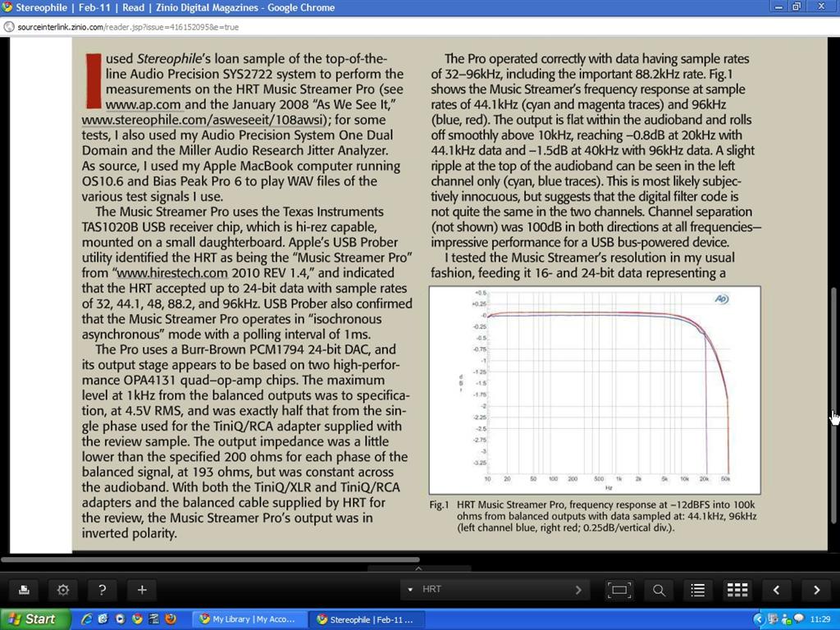Launch Chrome from quick launch bar
The width and height of the screenshot is (840, 630).
pyautogui.click(x=137, y=619)
